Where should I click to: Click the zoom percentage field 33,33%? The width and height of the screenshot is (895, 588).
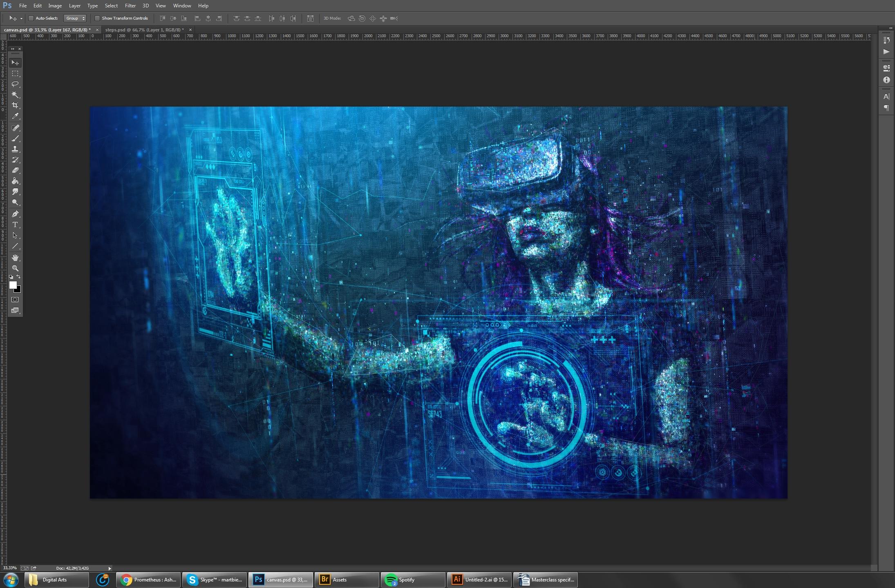[x=10, y=568]
